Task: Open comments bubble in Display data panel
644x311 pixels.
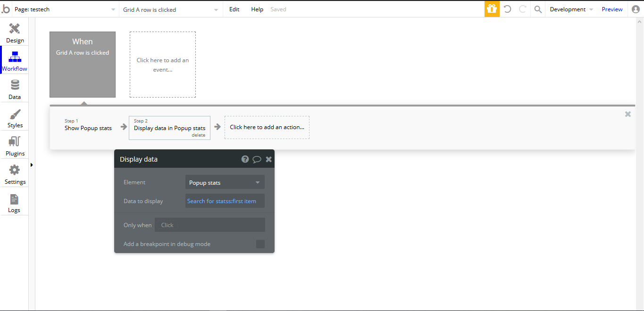Action: pyautogui.click(x=257, y=159)
